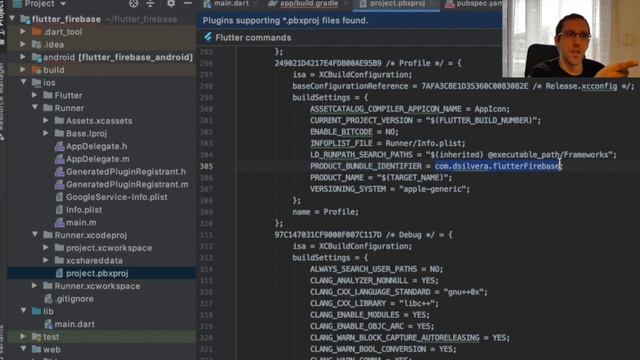Click the lib folder icon
The height and width of the screenshot is (360, 640).
[37, 311]
